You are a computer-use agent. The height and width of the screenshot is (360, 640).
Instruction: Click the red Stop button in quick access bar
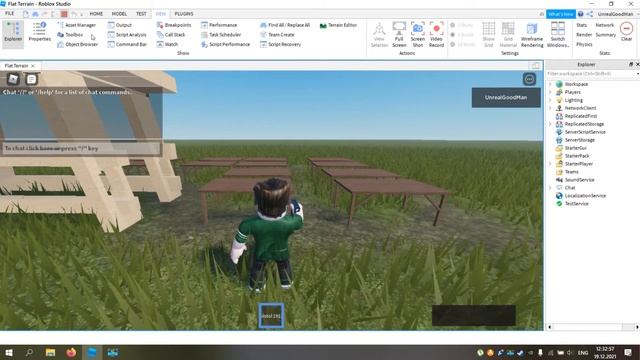pos(64,14)
